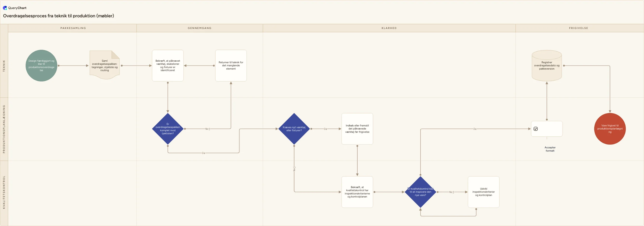Click the PAKKESAMLING column header
644x226 pixels.
(x=73, y=28)
